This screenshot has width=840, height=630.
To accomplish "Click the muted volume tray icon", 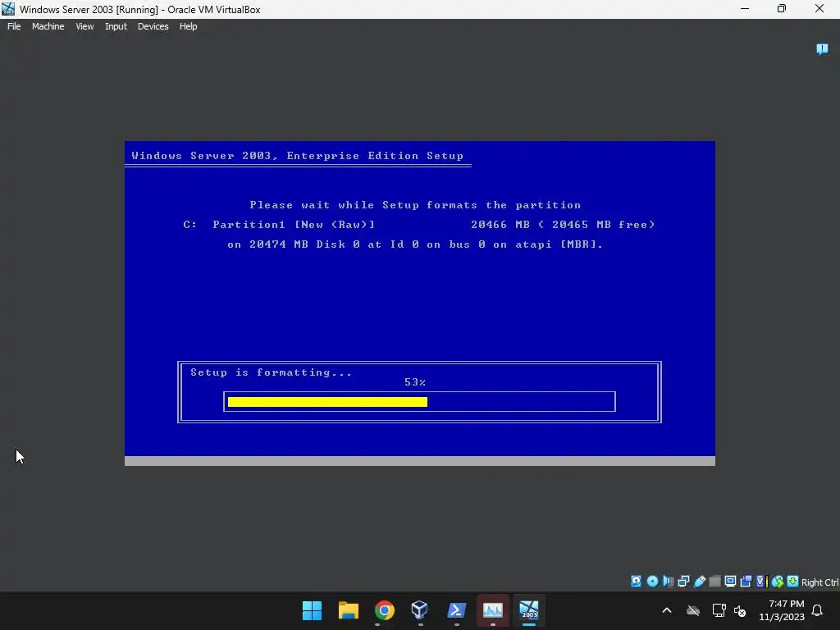I will (x=741, y=610).
